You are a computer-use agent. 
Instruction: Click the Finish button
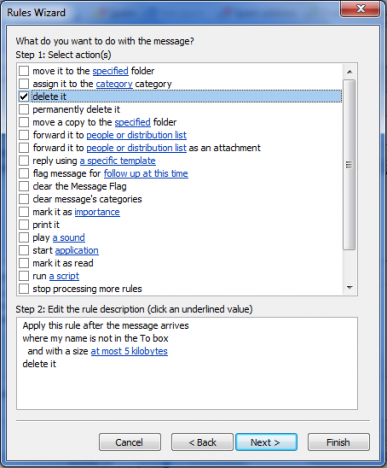338,442
